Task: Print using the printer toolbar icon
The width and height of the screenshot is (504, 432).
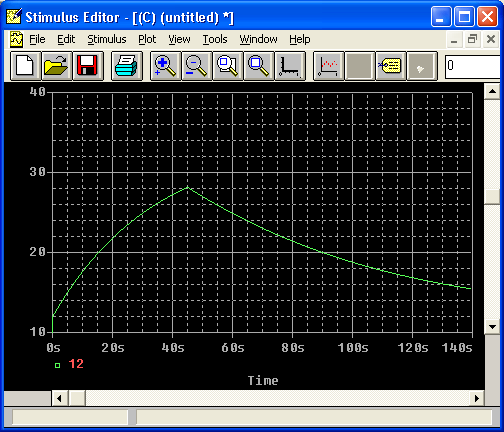Action: [x=127, y=66]
